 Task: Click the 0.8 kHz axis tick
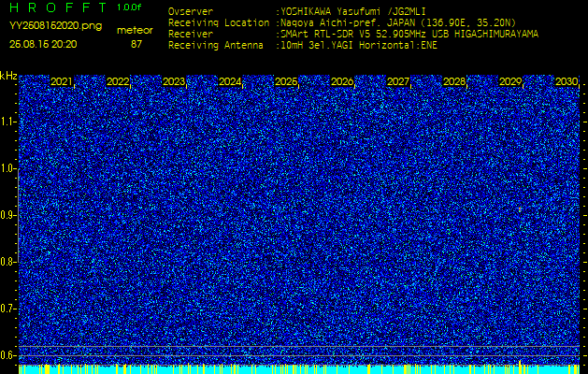click(x=8, y=262)
